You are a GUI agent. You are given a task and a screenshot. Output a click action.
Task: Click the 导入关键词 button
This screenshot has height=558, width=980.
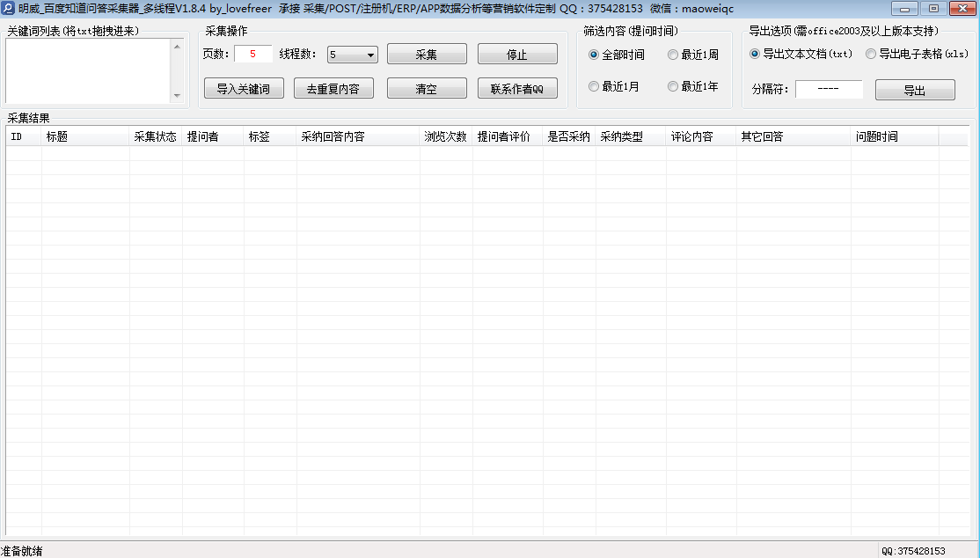(244, 88)
